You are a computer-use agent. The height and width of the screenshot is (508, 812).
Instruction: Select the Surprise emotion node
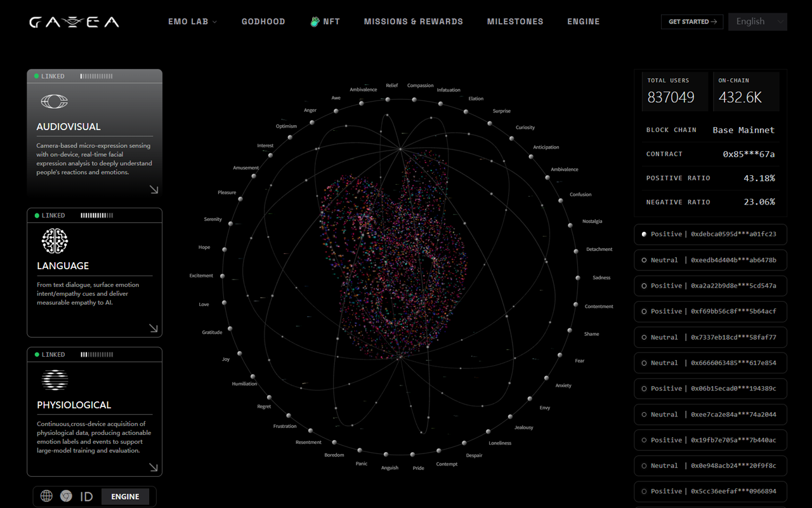coord(490,123)
